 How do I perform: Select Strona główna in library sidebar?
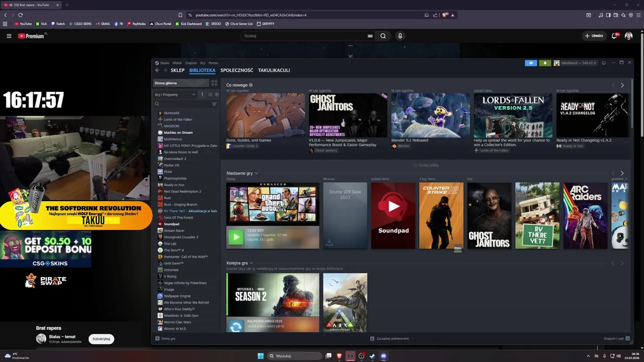tap(180, 83)
